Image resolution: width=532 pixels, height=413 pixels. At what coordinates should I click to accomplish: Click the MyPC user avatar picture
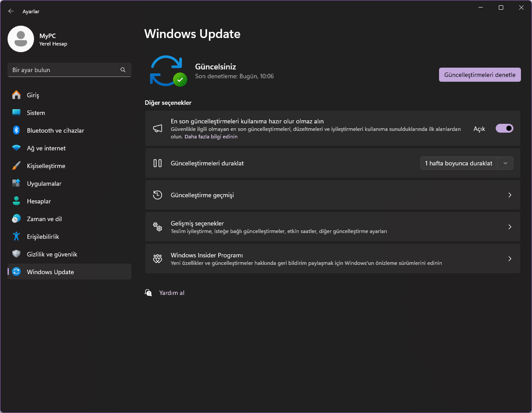click(21, 39)
